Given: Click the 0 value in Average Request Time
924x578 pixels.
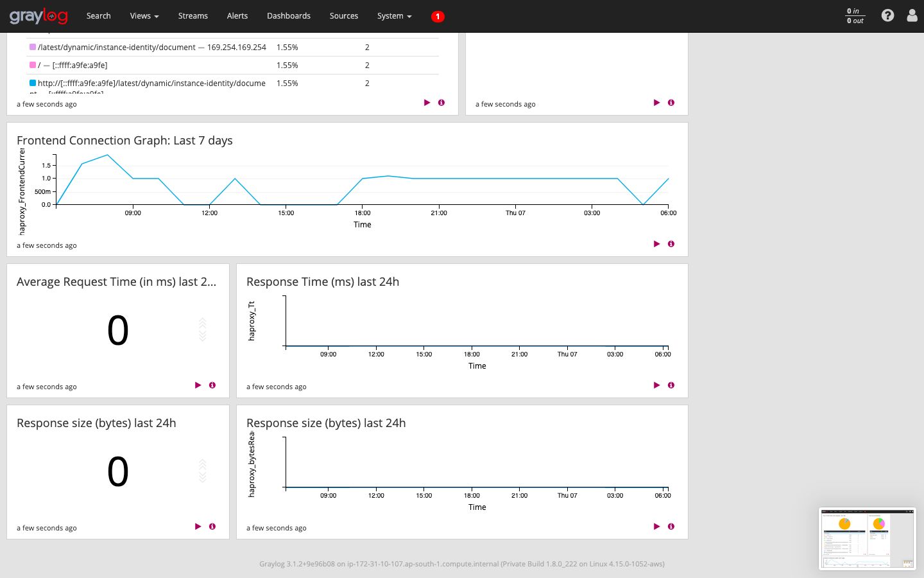Looking at the screenshot, I should click(x=118, y=331).
